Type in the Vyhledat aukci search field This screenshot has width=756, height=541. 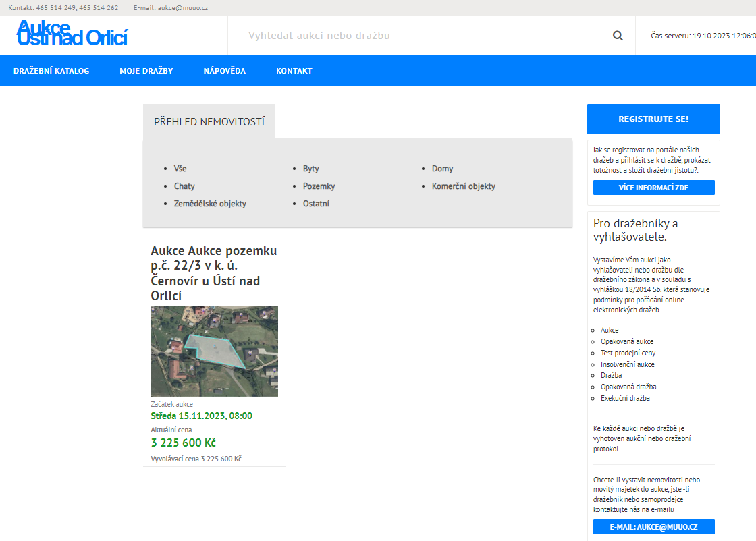click(x=418, y=36)
